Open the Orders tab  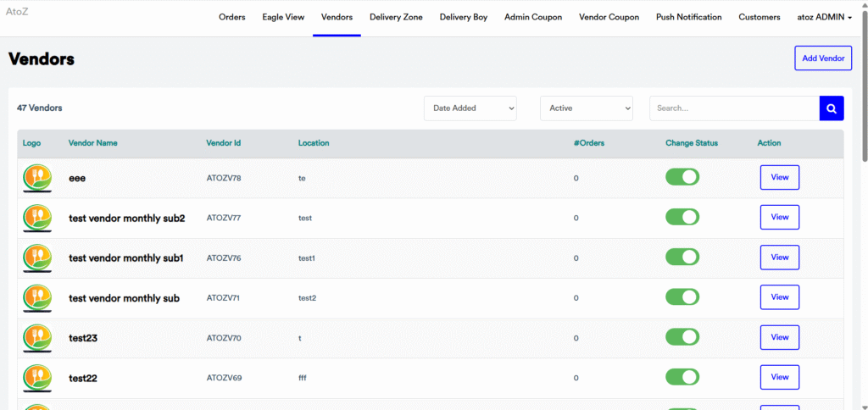click(x=232, y=17)
